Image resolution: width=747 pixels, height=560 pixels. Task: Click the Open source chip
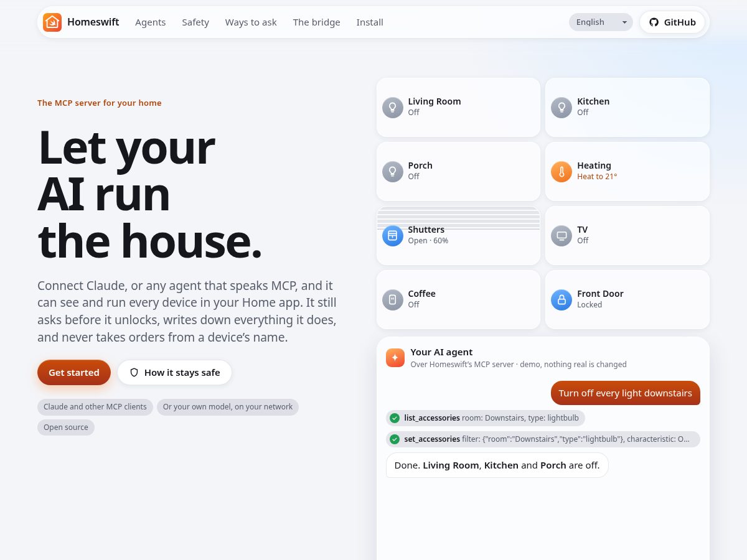click(x=66, y=427)
